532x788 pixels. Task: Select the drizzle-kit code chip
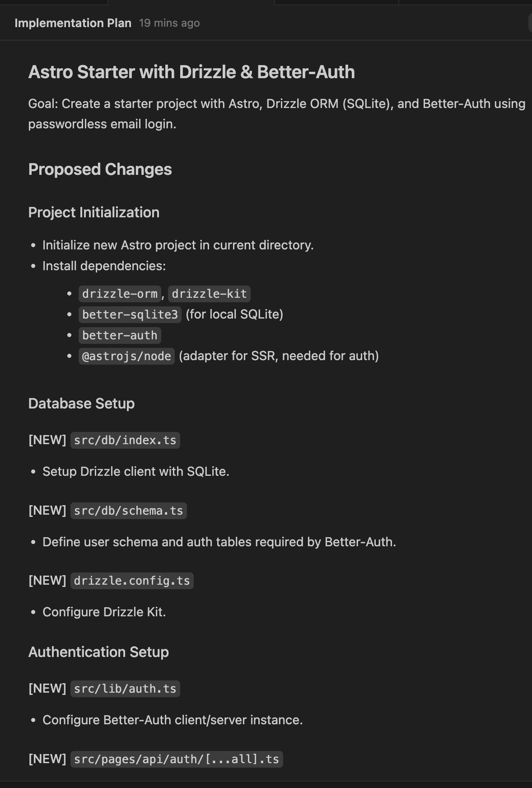pos(208,293)
